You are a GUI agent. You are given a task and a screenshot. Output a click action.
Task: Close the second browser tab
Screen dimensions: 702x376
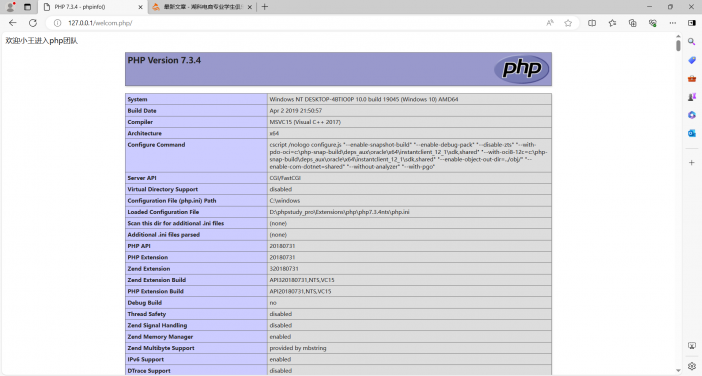pyautogui.click(x=249, y=7)
